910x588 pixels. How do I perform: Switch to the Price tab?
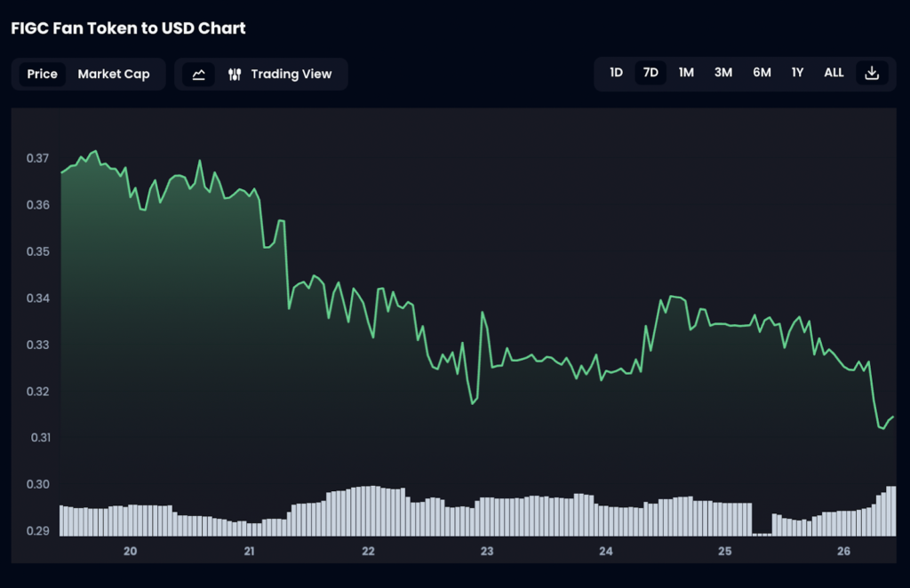point(42,74)
